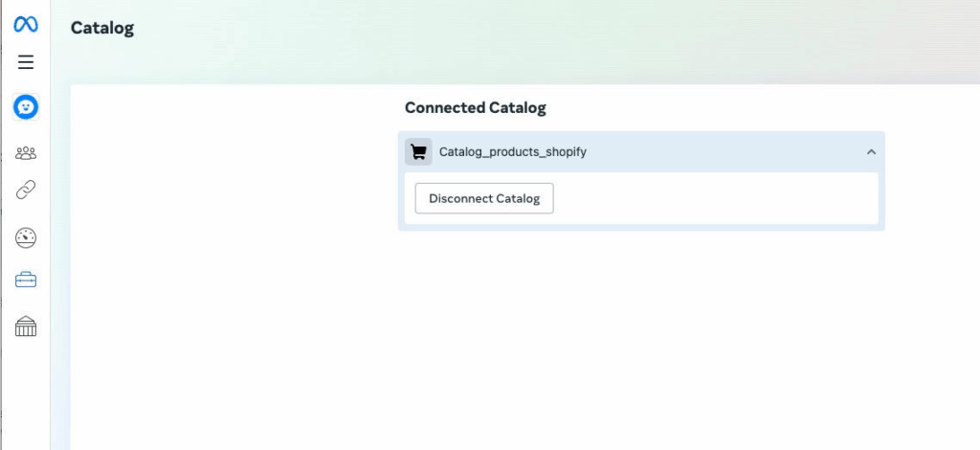Viewport: 980px width, 450px height.
Task: Open the speedometer gauge icon in sidebar
Action: [x=26, y=237]
